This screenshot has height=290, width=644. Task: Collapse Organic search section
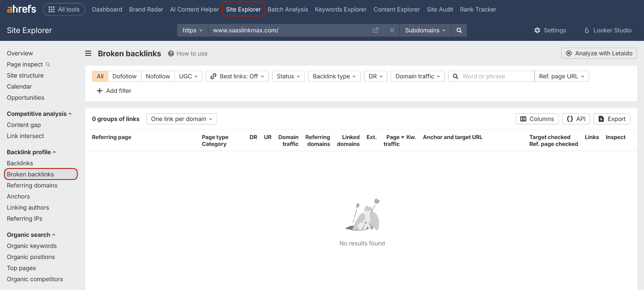coord(31,235)
